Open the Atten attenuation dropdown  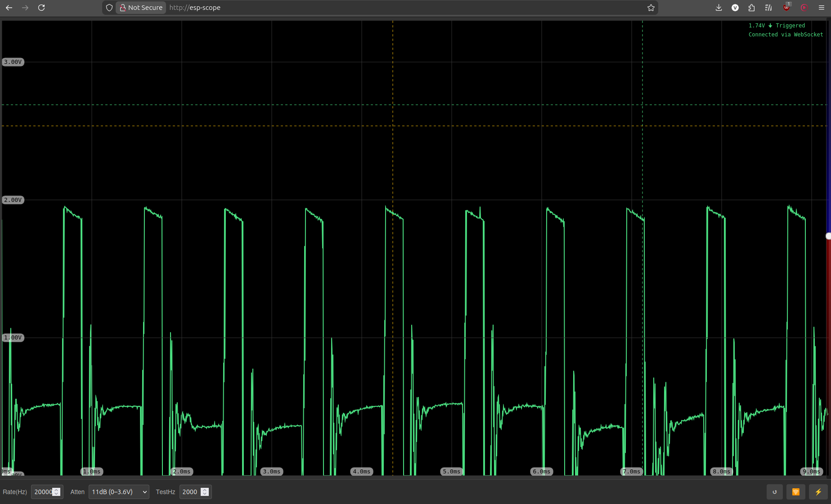pos(118,492)
